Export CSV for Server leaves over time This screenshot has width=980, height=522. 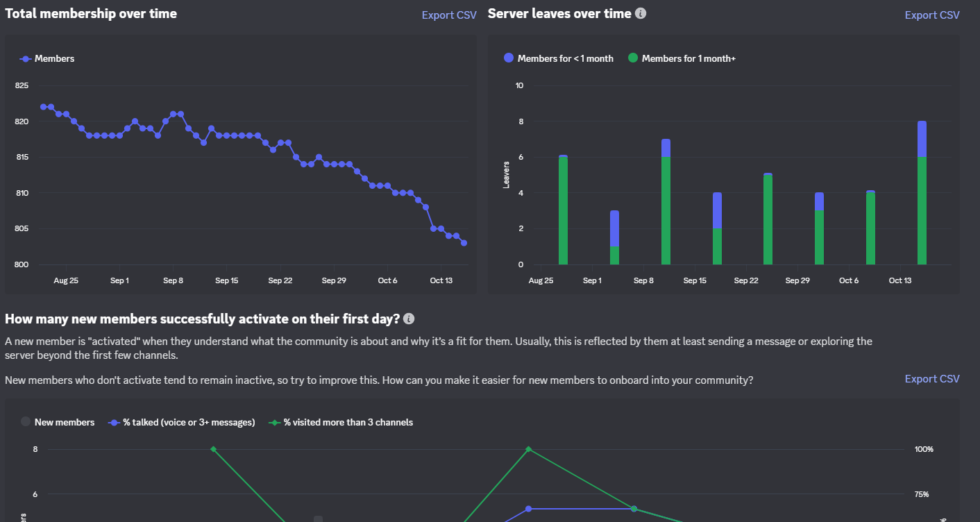coord(932,15)
